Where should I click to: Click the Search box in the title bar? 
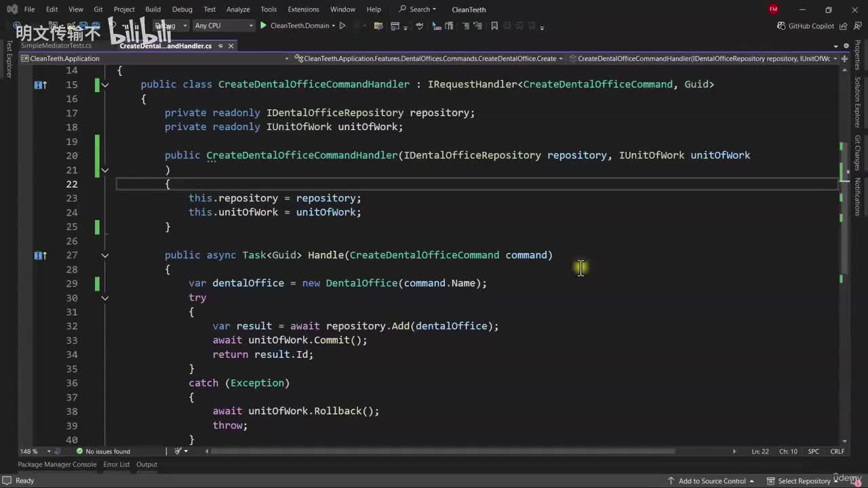tap(418, 9)
